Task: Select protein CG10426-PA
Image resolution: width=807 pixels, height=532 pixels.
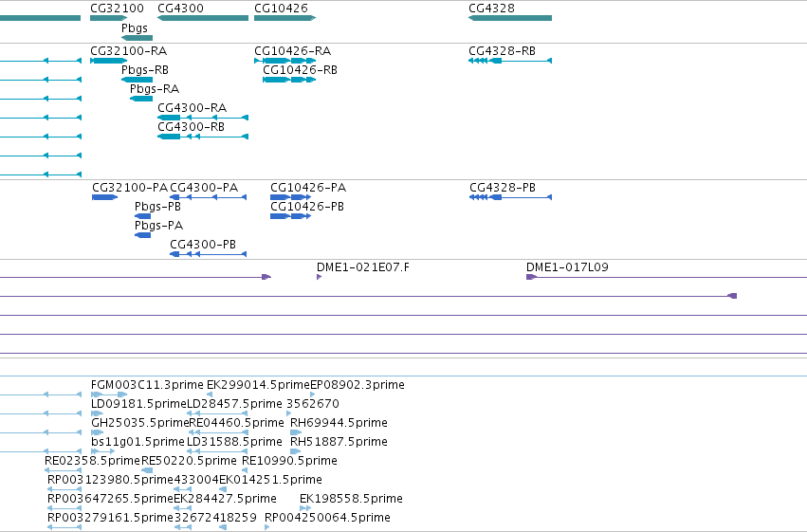Action: [291, 197]
